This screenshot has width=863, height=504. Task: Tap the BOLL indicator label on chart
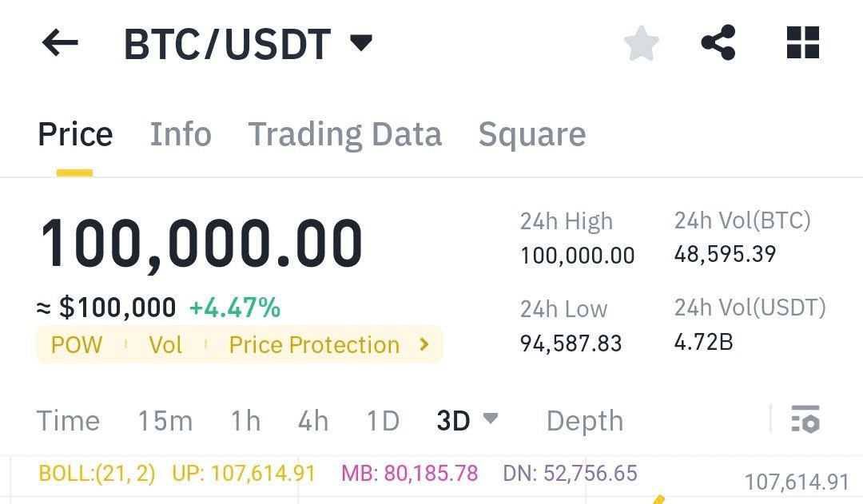coord(97,473)
